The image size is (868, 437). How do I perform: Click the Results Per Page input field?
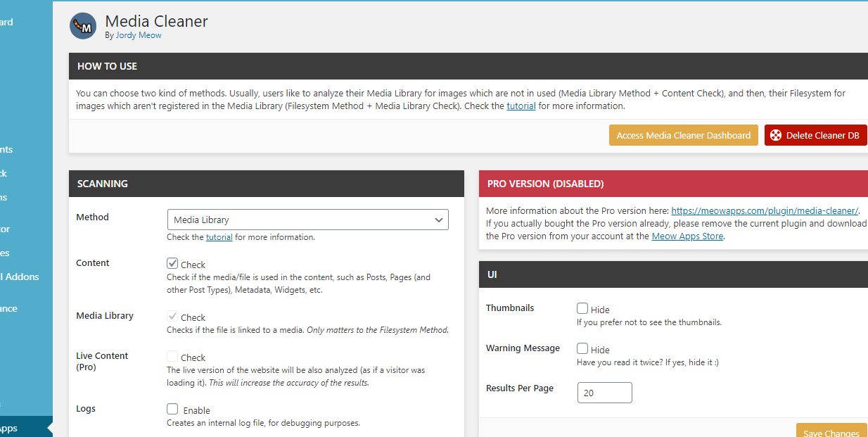click(x=605, y=393)
